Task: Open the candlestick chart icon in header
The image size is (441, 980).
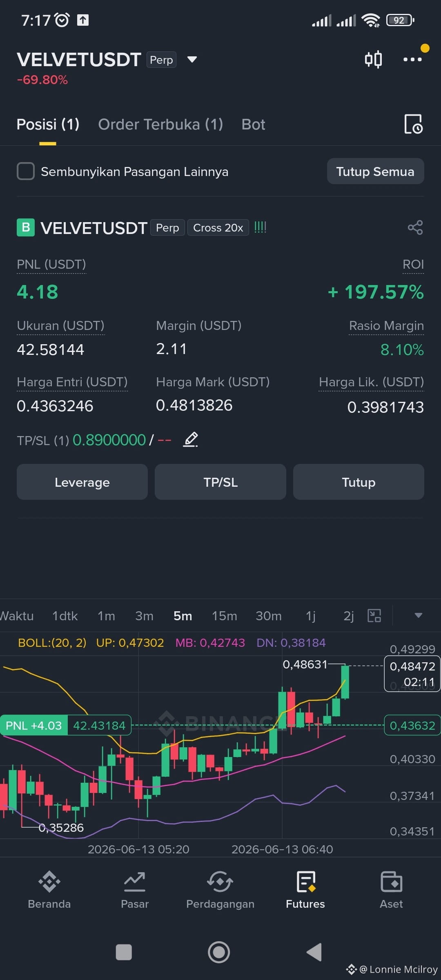Action: click(x=373, y=59)
